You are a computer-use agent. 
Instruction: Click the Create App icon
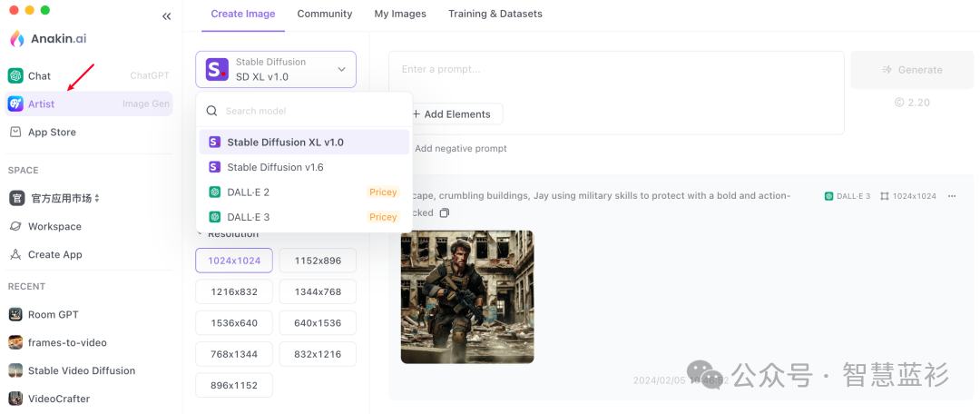15,254
